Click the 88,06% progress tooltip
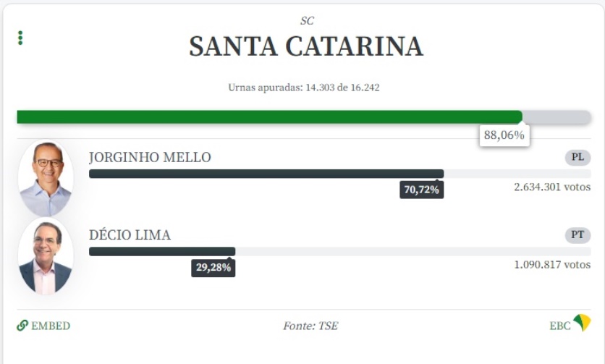This screenshot has width=605, height=364. tap(504, 135)
